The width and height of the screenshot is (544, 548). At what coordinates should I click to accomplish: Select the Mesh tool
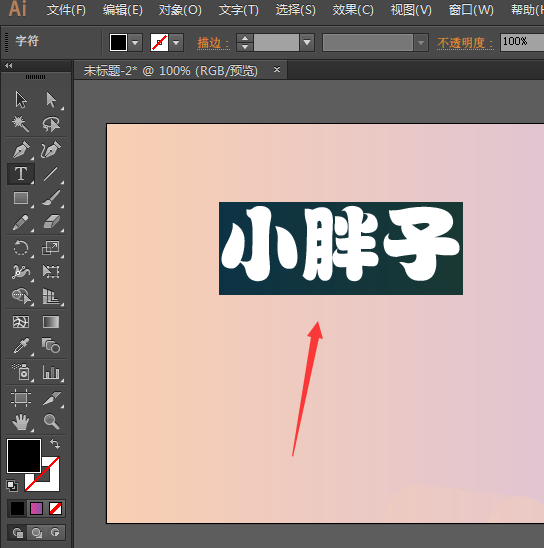(21, 322)
